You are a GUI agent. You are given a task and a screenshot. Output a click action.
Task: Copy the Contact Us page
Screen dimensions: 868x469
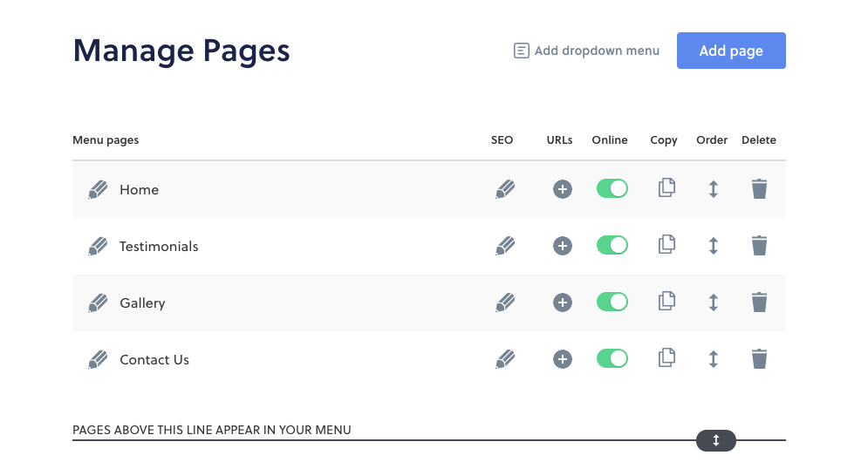[x=666, y=357]
